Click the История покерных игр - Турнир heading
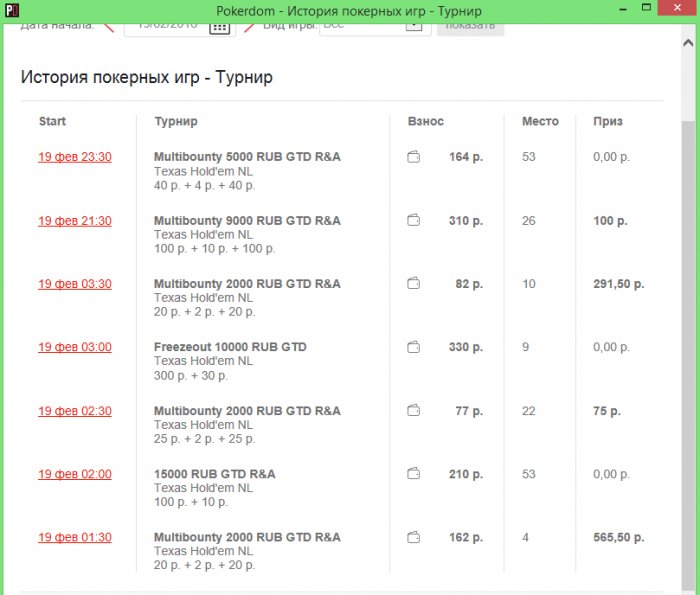 click(x=146, y=77)
